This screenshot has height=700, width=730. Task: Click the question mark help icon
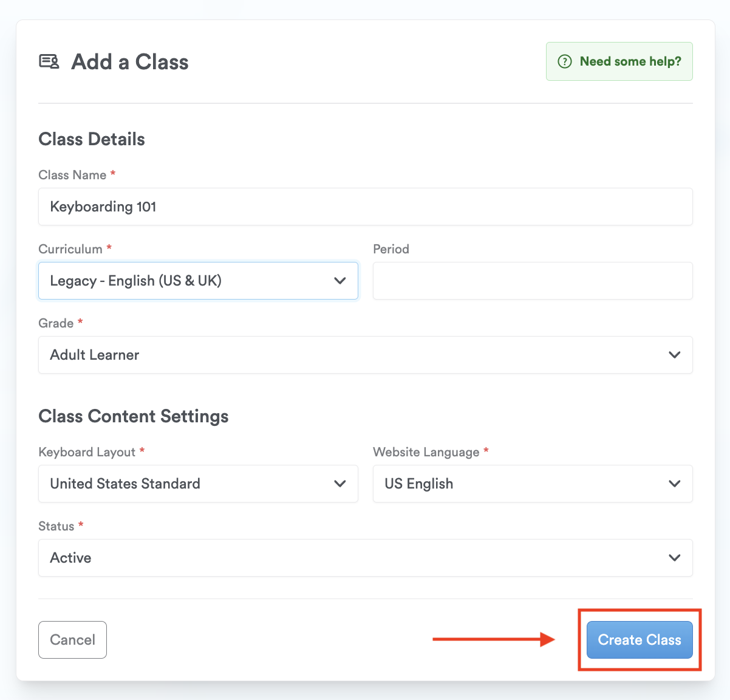tap(565, 61)
